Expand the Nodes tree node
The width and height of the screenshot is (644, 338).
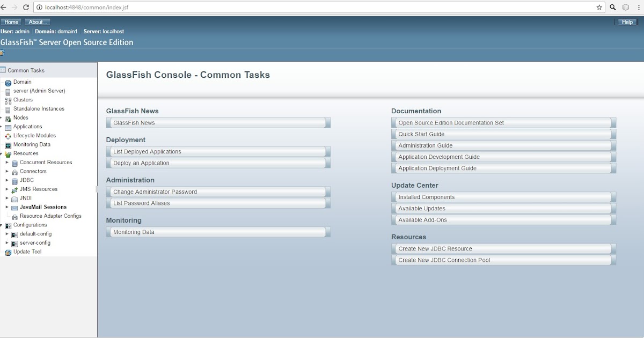(x=2, y=117)
